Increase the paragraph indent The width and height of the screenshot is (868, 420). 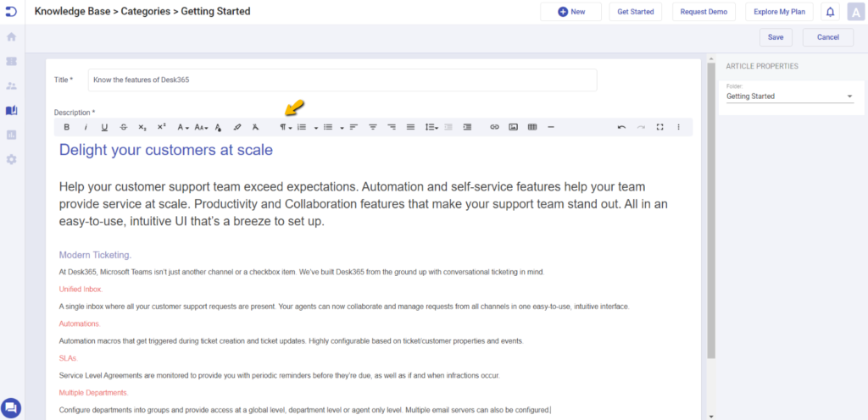pyautogui.click(x=467, y=127)
